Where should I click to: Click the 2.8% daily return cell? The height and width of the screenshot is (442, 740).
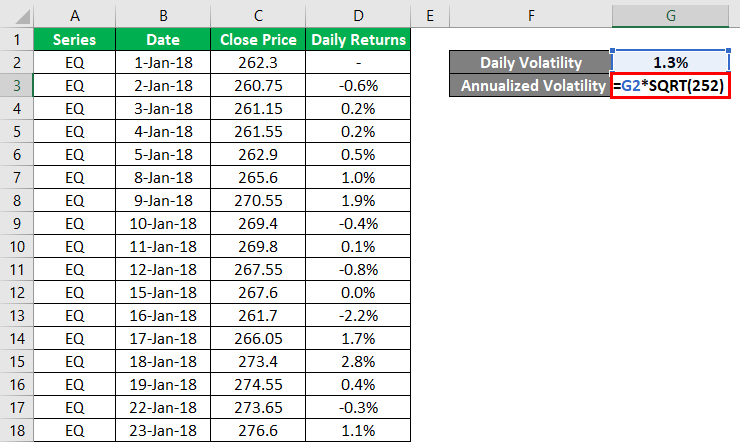[358, 361]
